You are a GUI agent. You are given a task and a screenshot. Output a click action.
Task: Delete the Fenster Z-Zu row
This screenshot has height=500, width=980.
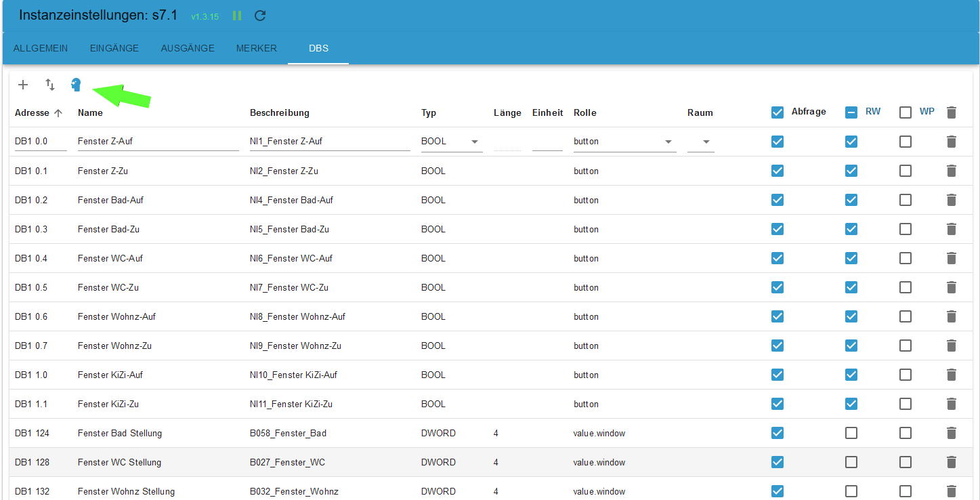[952, 171]
